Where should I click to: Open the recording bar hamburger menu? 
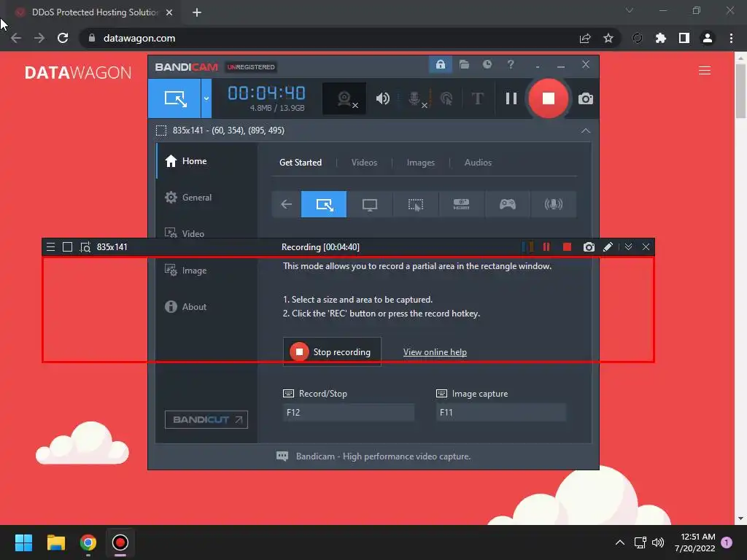[x=50, y=246]
